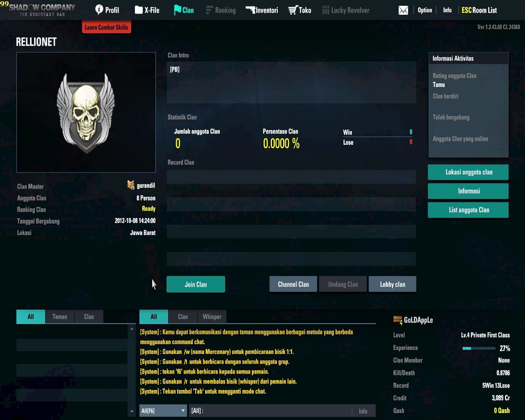
Task: Switch to Clan tab in friends list
Action: pos(89,317)
